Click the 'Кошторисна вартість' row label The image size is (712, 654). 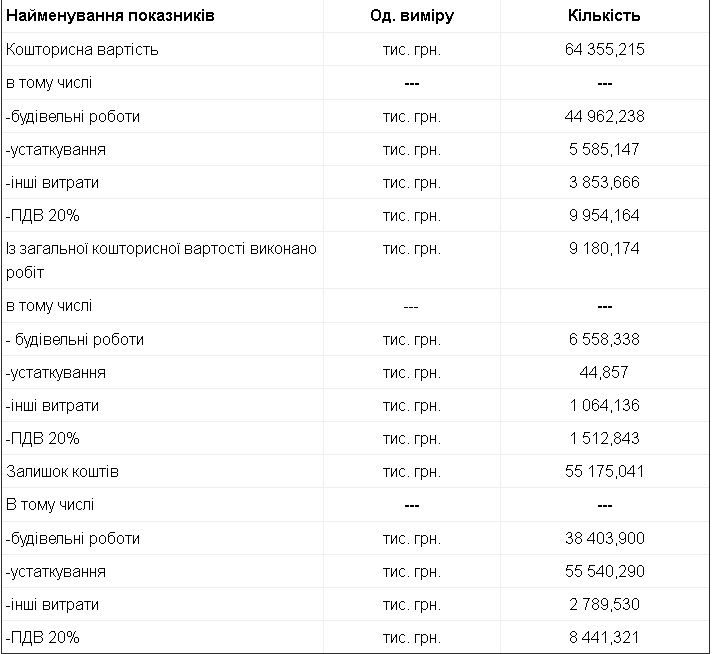[x=82, y=50]
